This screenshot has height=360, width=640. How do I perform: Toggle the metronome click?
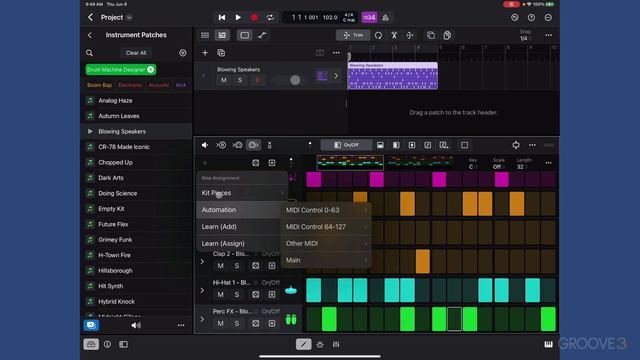pyautogui.click(x=386, y=18)
